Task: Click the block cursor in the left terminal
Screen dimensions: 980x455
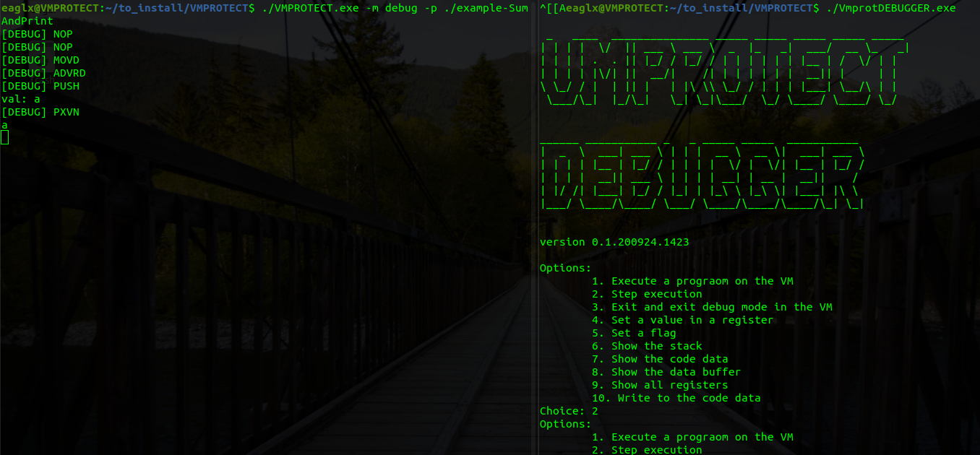Action: 4,138
